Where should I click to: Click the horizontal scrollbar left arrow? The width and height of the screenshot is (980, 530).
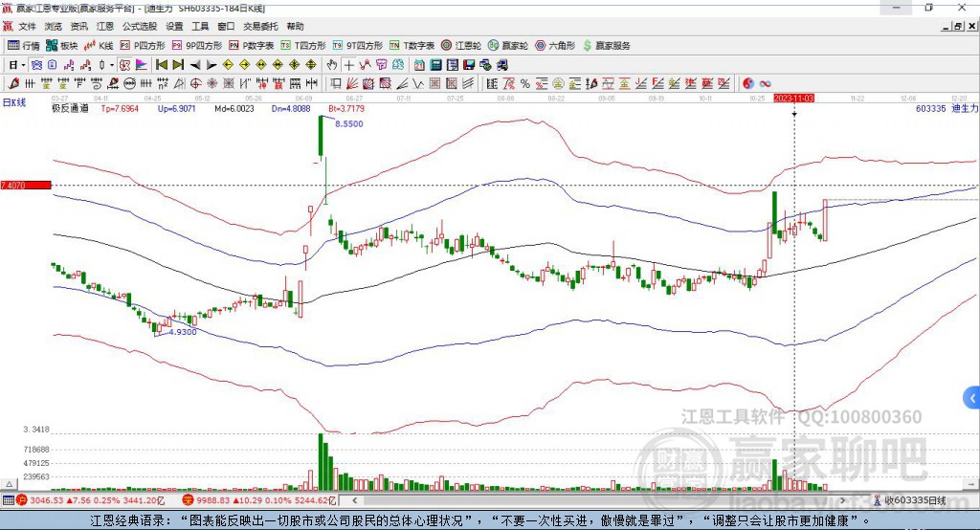click(x=354, y=500)
